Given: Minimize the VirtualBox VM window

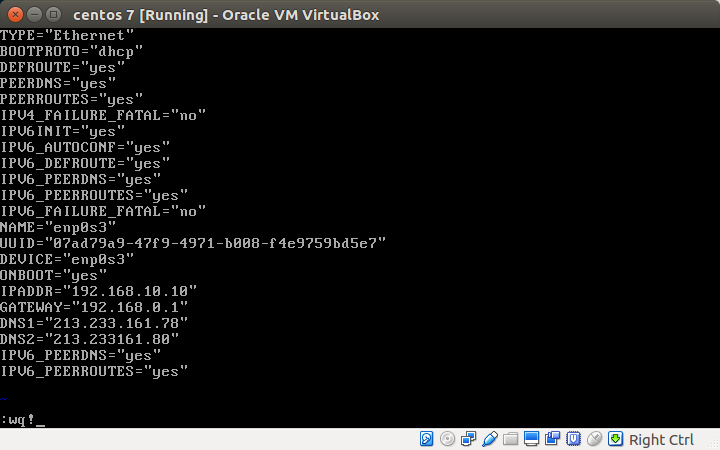Looking at the screenshot, I should tap(32, 14).
